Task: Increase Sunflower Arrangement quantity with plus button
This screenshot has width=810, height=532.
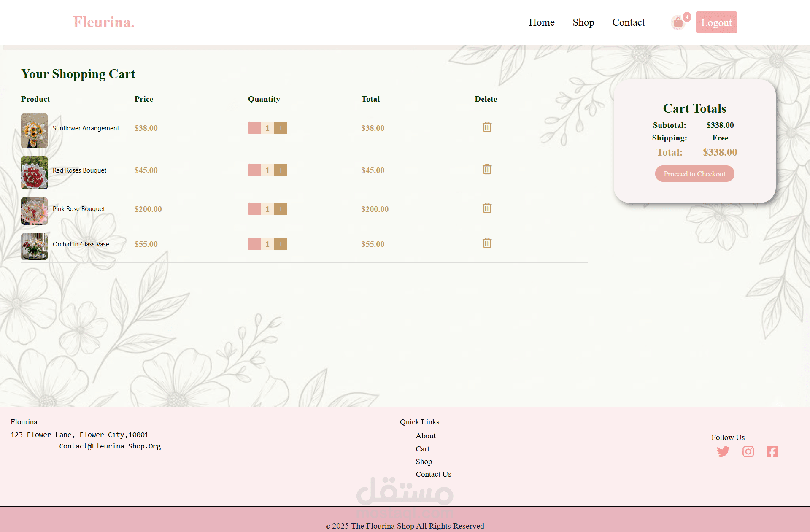Action: [281, 127]
